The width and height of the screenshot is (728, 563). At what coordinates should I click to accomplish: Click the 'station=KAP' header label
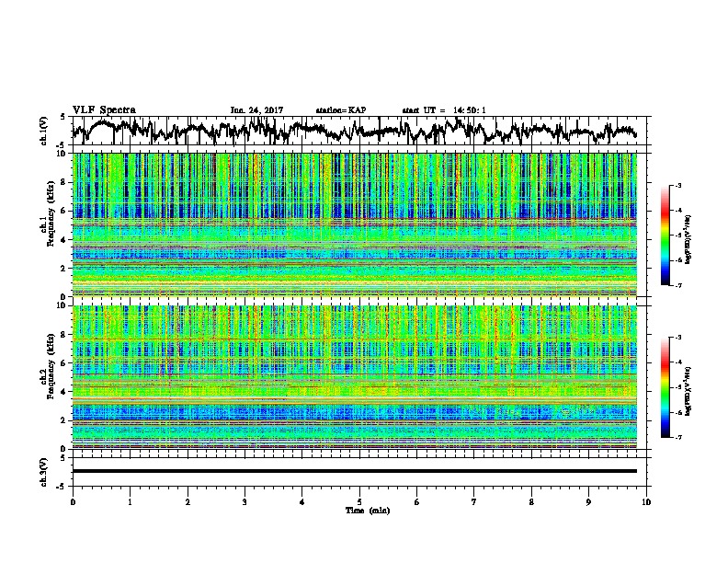[x=341, y=110]
